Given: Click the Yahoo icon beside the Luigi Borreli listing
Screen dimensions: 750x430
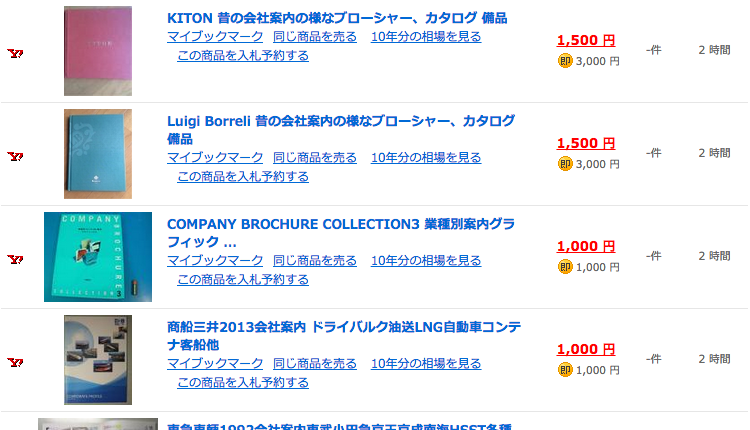Looking at the screenshot, I should point(15,157).
